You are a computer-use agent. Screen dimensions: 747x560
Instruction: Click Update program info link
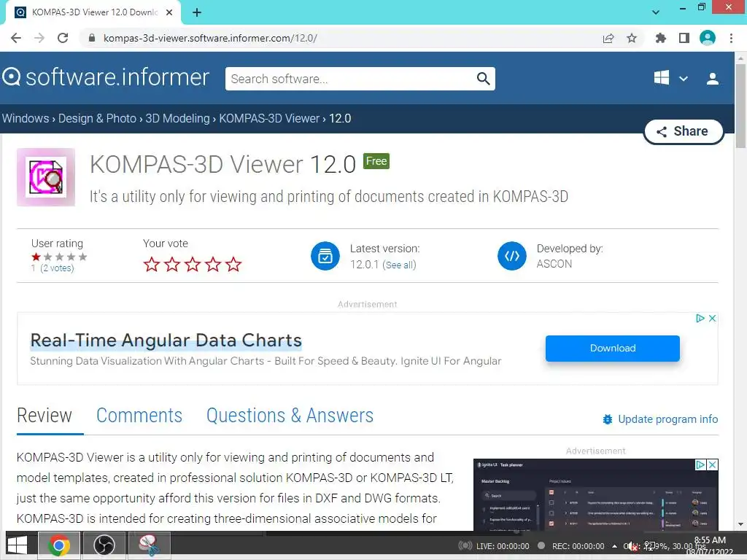point(660,419)
